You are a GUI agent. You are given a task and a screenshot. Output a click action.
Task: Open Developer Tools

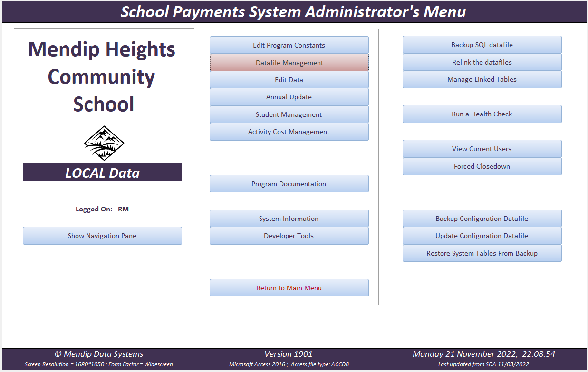click(x=289, y=236)
